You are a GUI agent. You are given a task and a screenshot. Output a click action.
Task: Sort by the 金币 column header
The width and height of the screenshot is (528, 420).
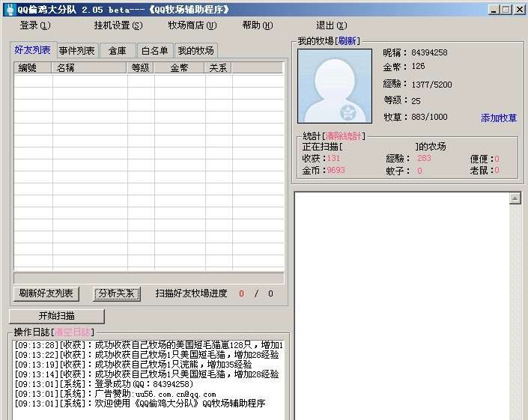(180, 67)
